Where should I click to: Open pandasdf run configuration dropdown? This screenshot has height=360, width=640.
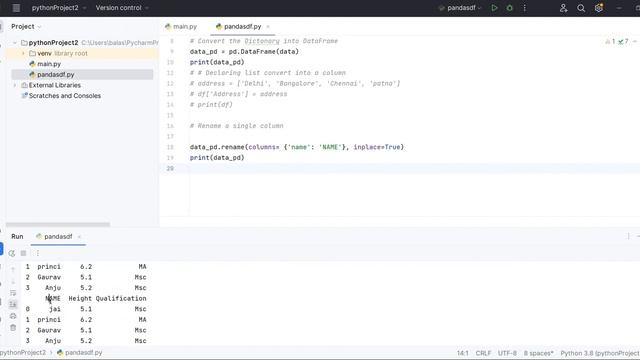(460, 8)
